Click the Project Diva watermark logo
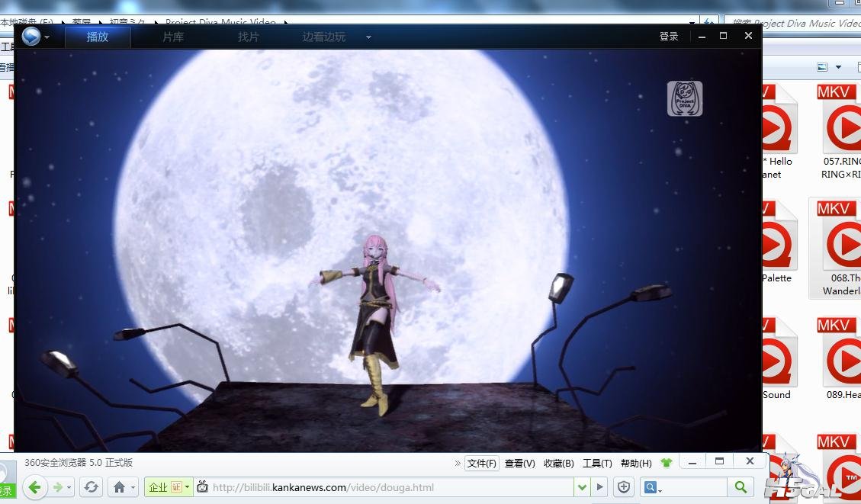The height and width of the screenshot is (504, 861). [x=685, y=99]
